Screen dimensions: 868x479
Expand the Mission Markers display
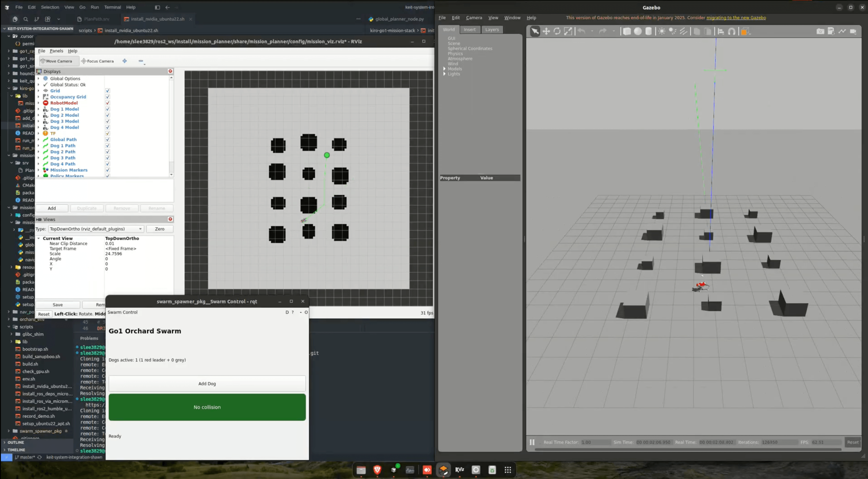click(38, 170)
